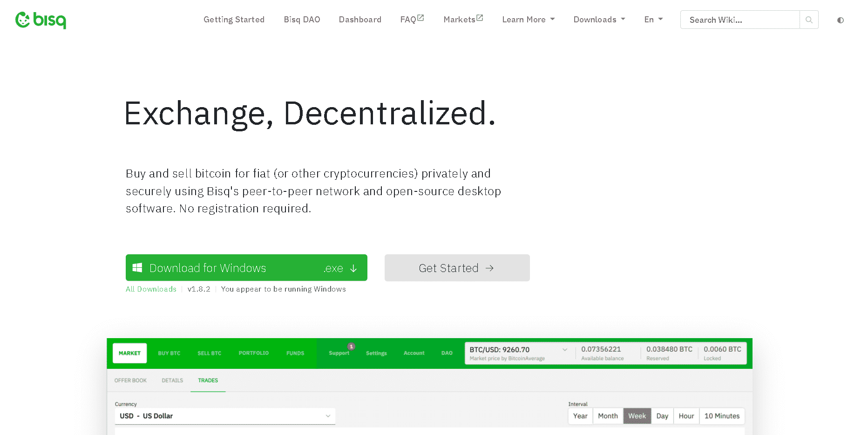The width and height of the screenshot is (868, 435).
Task: Select SELL BTC tab in app preview
Action: tap(209, 353)
